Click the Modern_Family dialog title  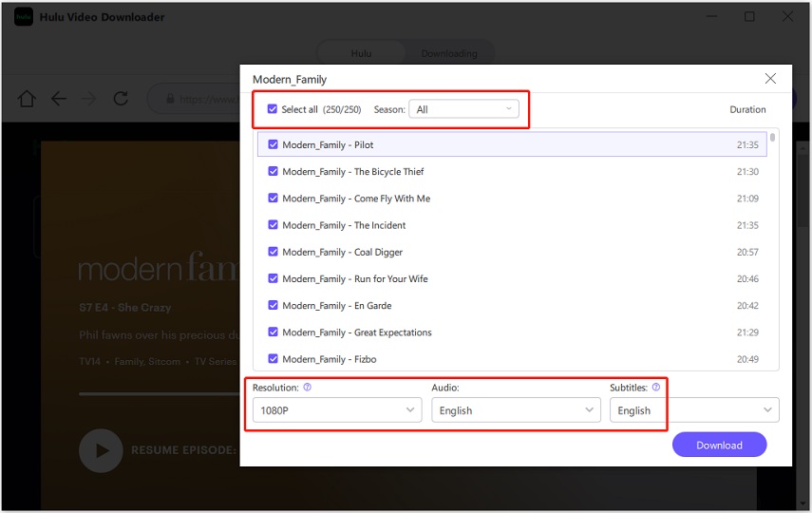point(290,79)
